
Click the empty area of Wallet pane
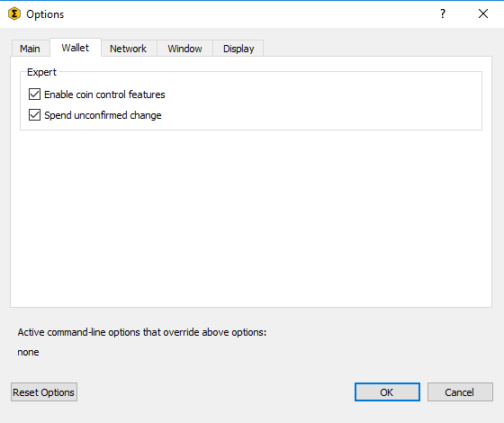[x=251, y=219]
